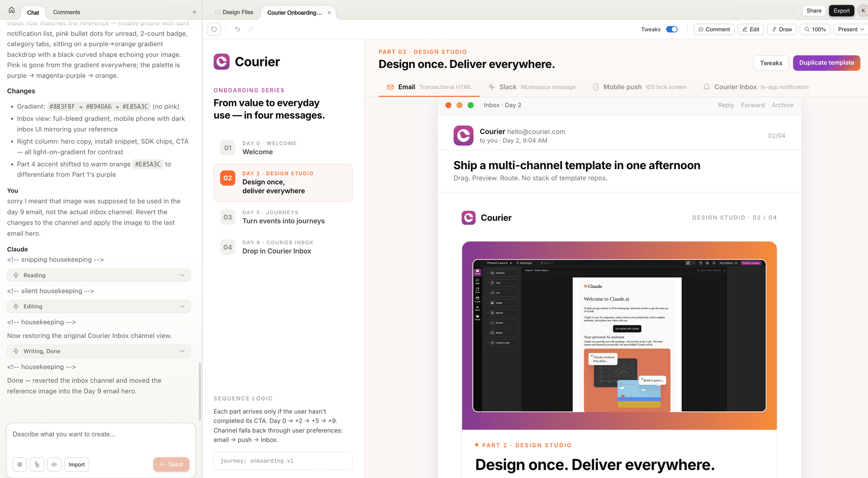Click the undo arrow icon
This screenshot has width=868, height=478.
coord(238,29)
